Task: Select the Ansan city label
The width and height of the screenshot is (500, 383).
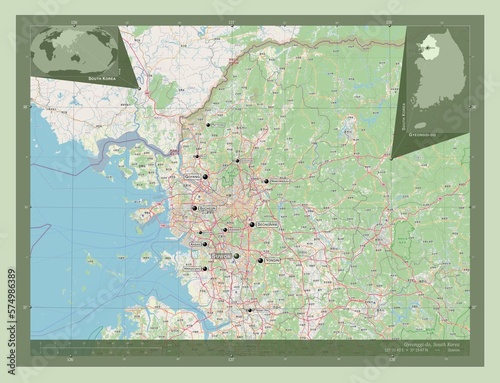Action: pos(196,244)
